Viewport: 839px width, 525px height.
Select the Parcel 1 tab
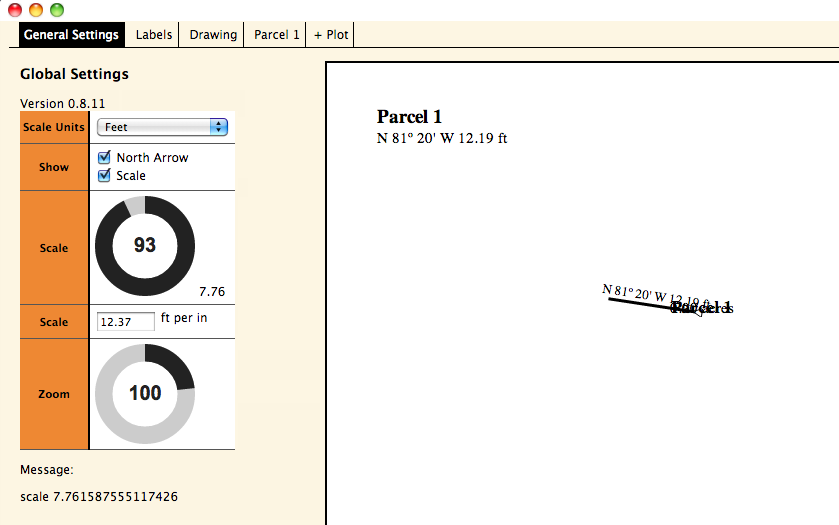[276, 34]
